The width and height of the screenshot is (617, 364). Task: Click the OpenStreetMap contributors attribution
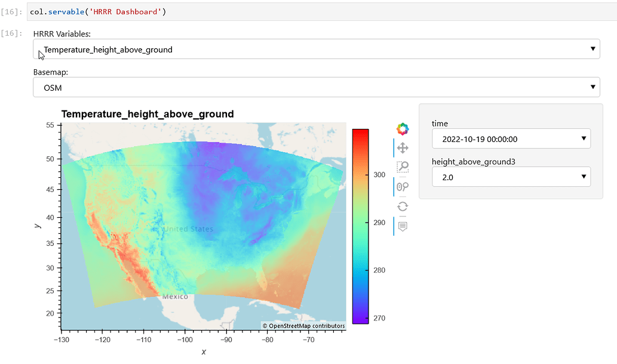(x=303, y=326)
